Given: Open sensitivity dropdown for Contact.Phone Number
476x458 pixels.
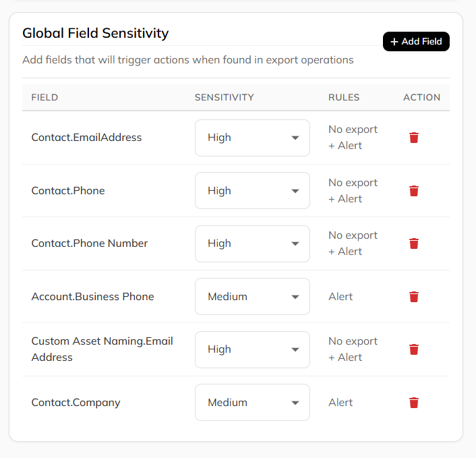Looking at the screenshot, I should click(252, 244).
